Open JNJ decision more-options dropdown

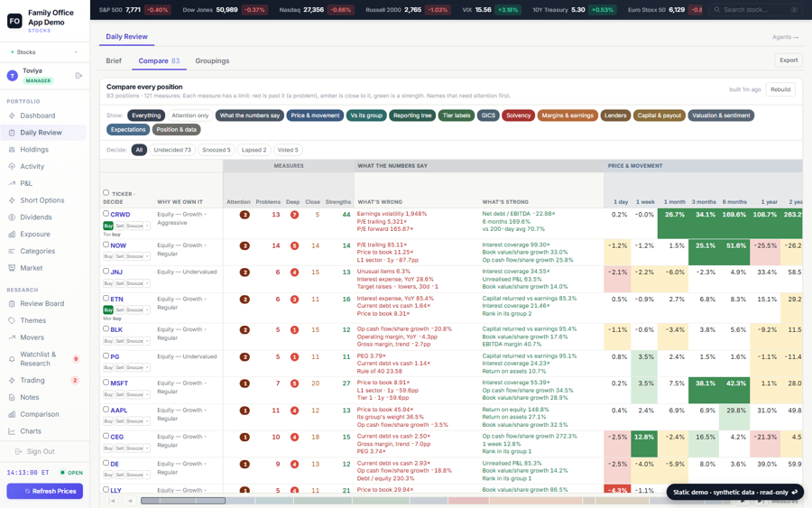pos(148,283)
